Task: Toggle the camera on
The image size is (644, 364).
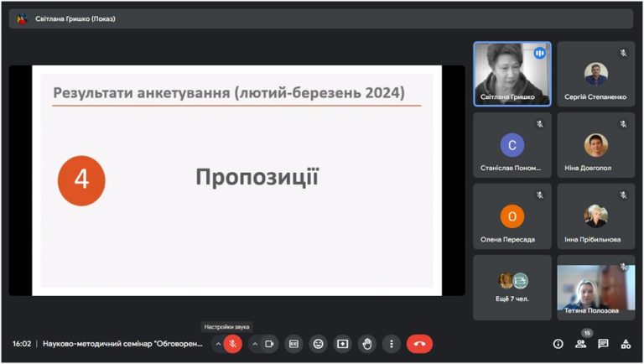Action: click(269, 344)
